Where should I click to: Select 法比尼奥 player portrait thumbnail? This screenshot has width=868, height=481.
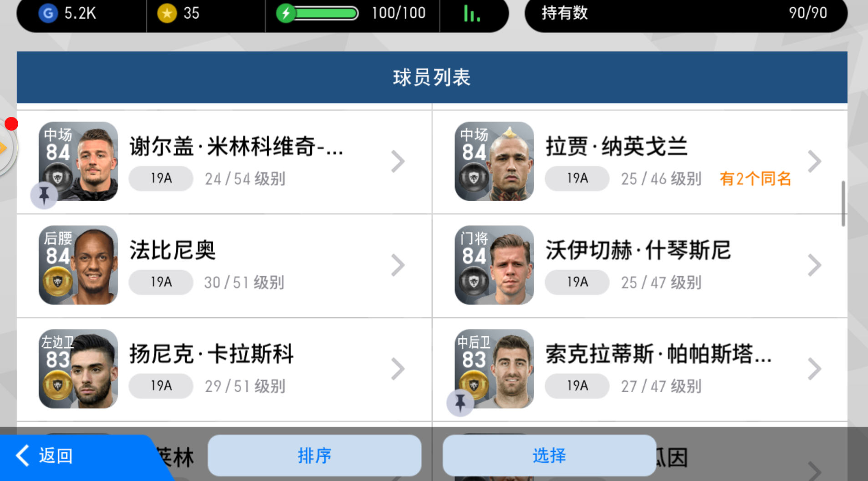(x=78, y=265)
